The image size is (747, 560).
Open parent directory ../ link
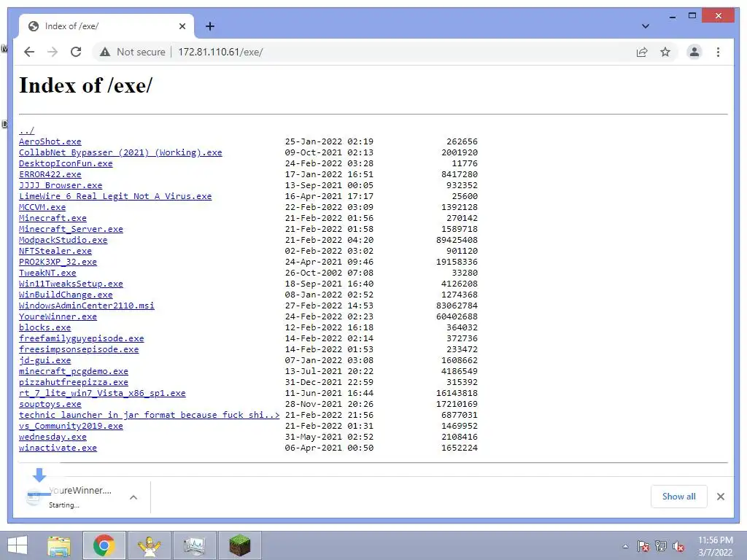coord(27,131)
